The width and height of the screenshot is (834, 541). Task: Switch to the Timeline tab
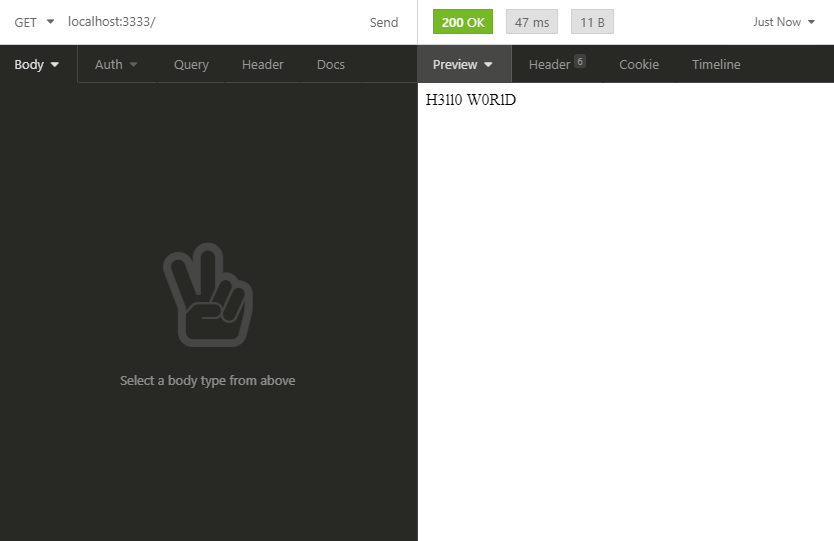click(x=716, y=64)
